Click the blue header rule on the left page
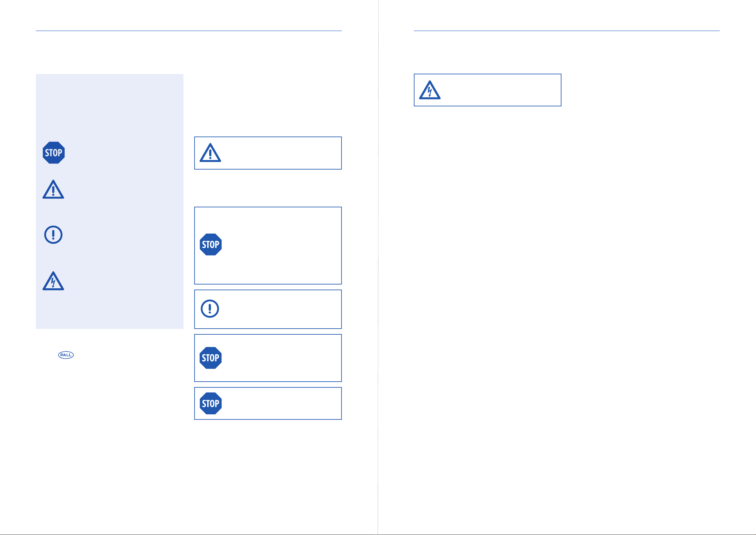The height and width of the screenshot is (535, 756). [x=189, y=31]
